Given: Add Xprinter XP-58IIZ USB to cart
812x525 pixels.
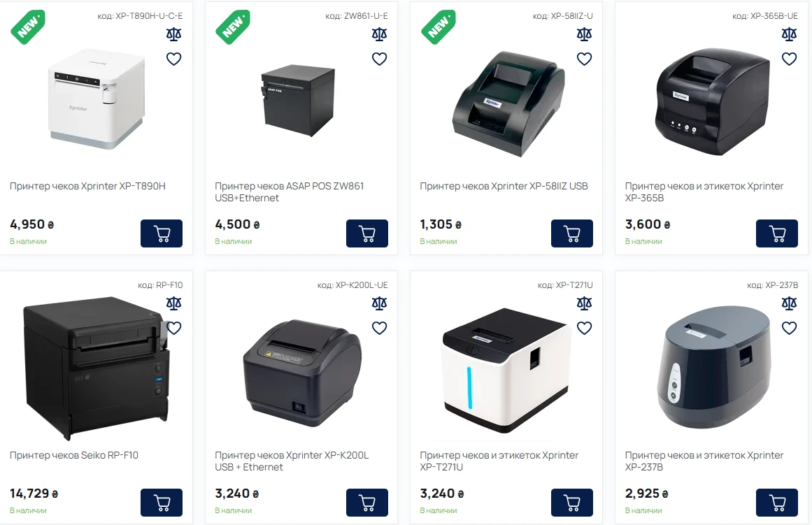Looking at the screenshot, I should pos(571,233).
